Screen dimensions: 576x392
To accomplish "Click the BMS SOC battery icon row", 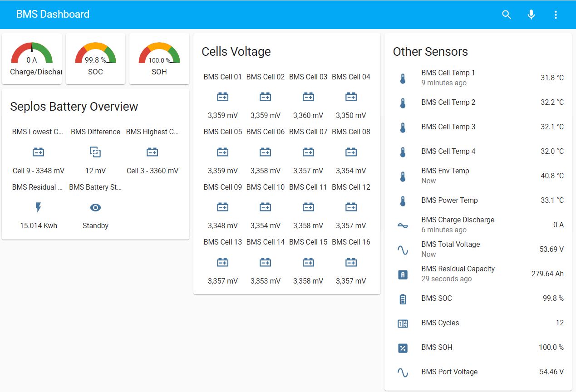I will [x=478, y=299].
